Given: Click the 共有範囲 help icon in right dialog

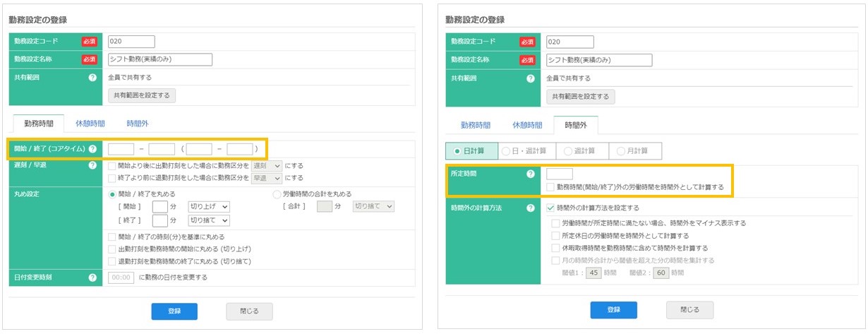Looking at the screenshot, I should (x=531, y=78).
